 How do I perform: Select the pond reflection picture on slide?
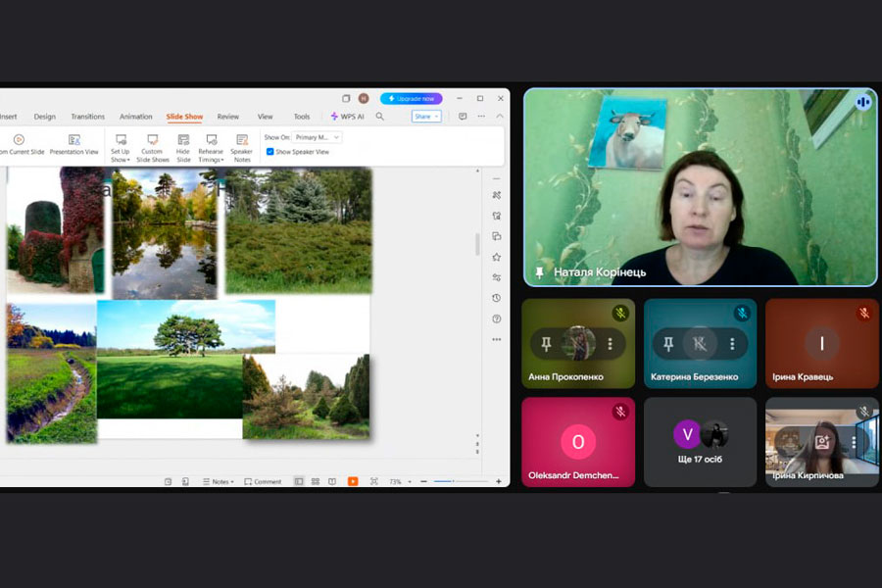[165, 233]
